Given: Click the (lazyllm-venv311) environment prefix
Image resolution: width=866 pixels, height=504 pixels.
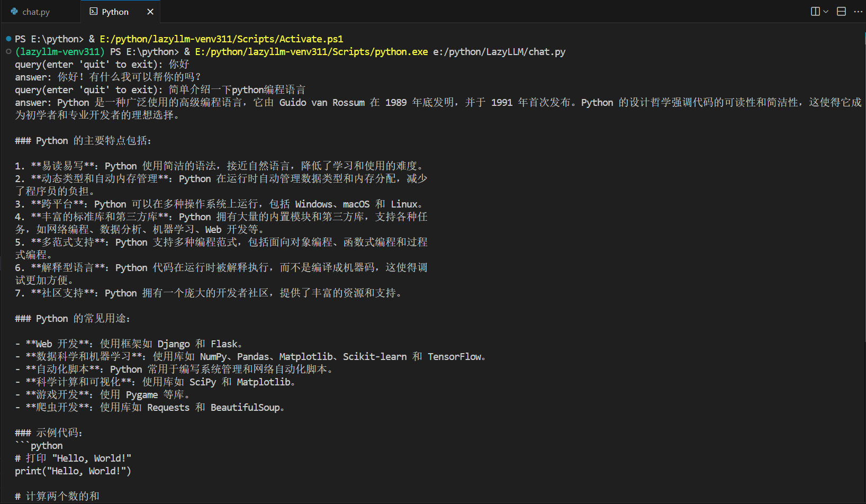Looking at the screenshot, I should [x=60, y=52].
